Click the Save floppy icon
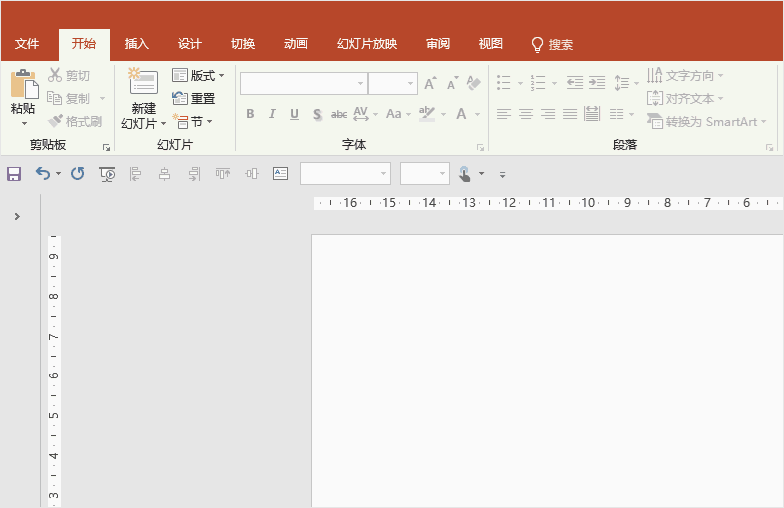This screenshot has width=784, height=508. (x=14, y=174)
